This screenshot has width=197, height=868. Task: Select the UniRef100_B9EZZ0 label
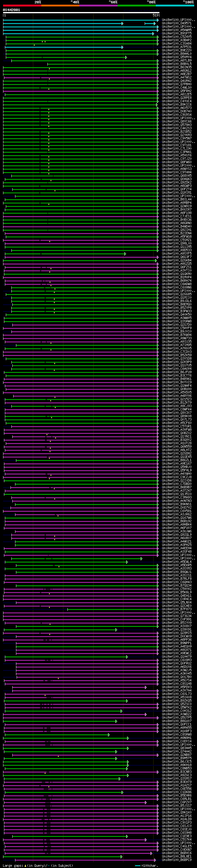click(177, 50)
